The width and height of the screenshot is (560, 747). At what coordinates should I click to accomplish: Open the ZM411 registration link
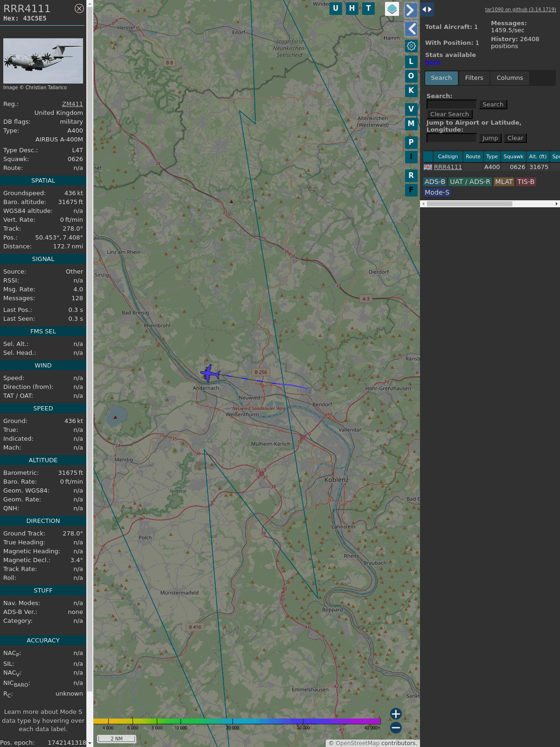(72, 104)
